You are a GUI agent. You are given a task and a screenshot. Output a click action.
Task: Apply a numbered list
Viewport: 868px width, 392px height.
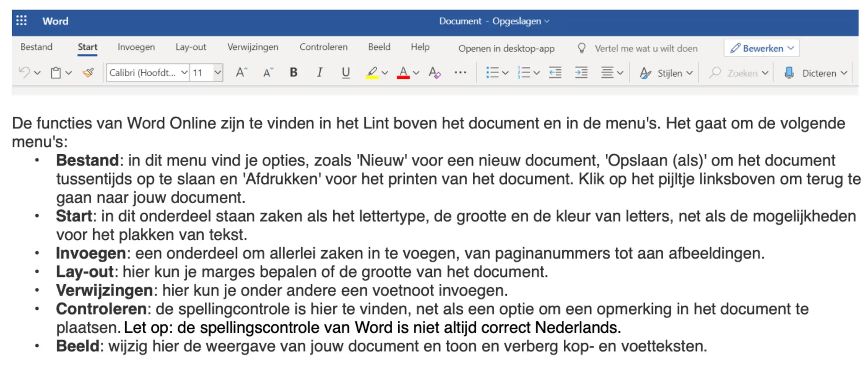[x=524, y=72]
